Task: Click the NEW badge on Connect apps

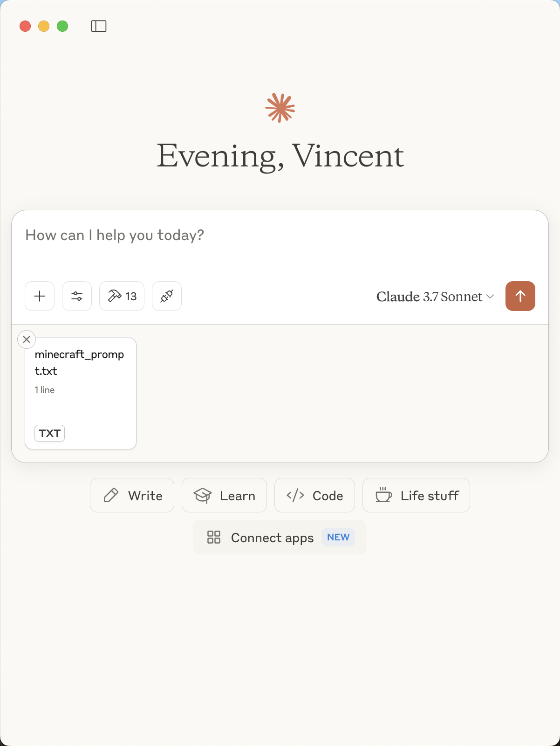Action: (338, 537)
